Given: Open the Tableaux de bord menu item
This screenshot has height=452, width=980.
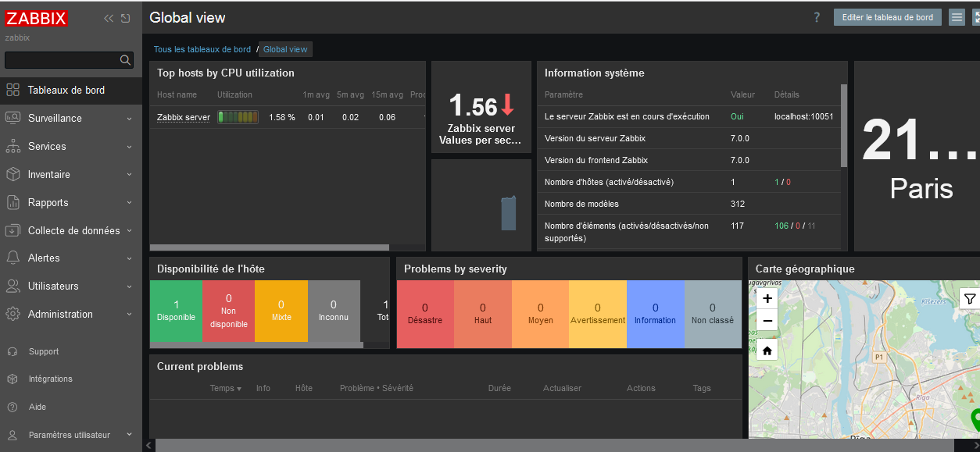Looking at the screenshot, I should [x=66, y=91].
